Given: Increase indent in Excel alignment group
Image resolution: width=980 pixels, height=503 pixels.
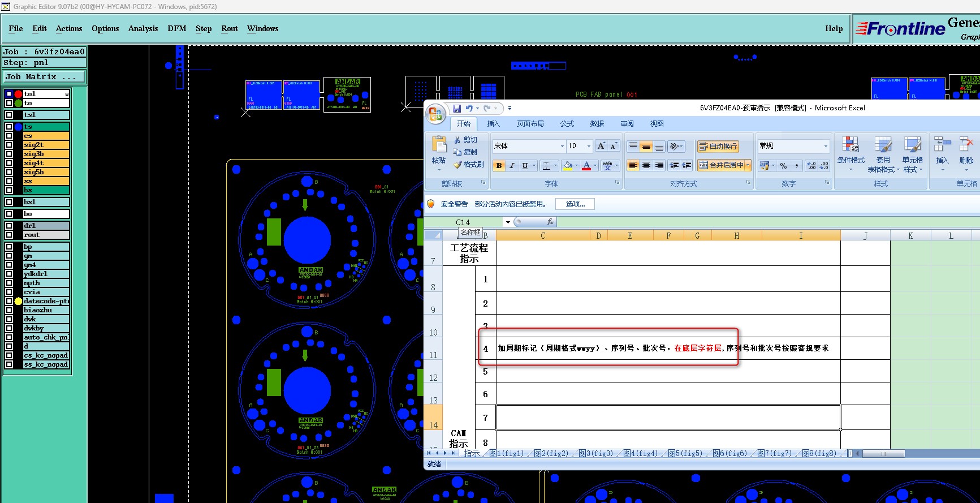Looking at the screenshot, I should [x=687, y=165].
